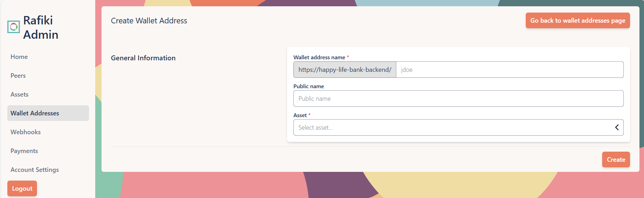This screenshot has height=198, width=644.
Task: Submit the form with Create
Action: [x=616, y=160]
